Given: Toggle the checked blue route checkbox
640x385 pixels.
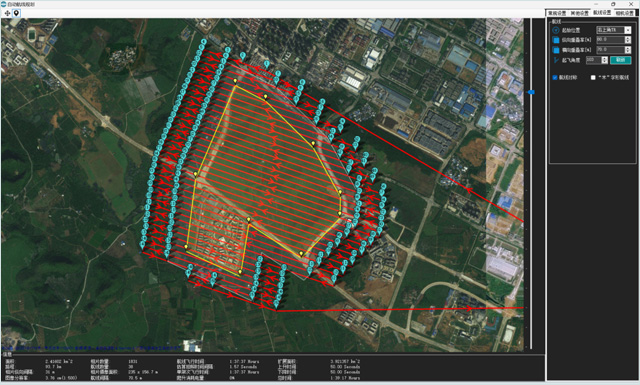Looking at the screenshot, I should (555, 77).
